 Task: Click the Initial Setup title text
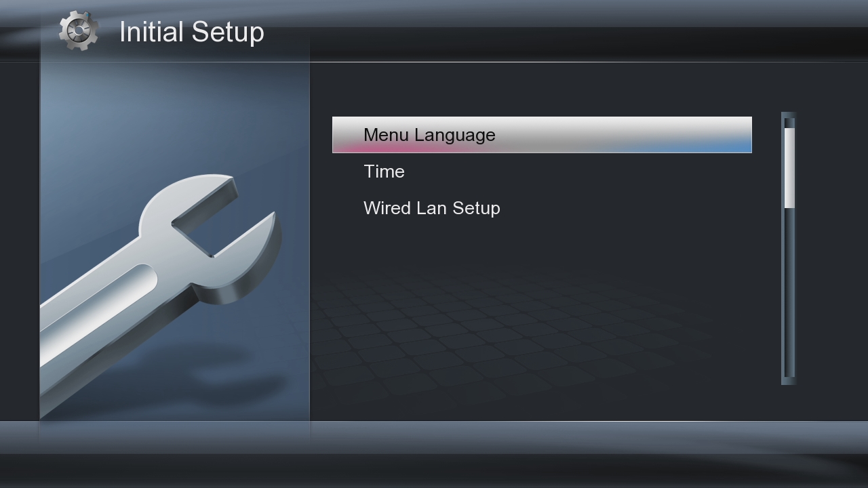click(192, 32)
